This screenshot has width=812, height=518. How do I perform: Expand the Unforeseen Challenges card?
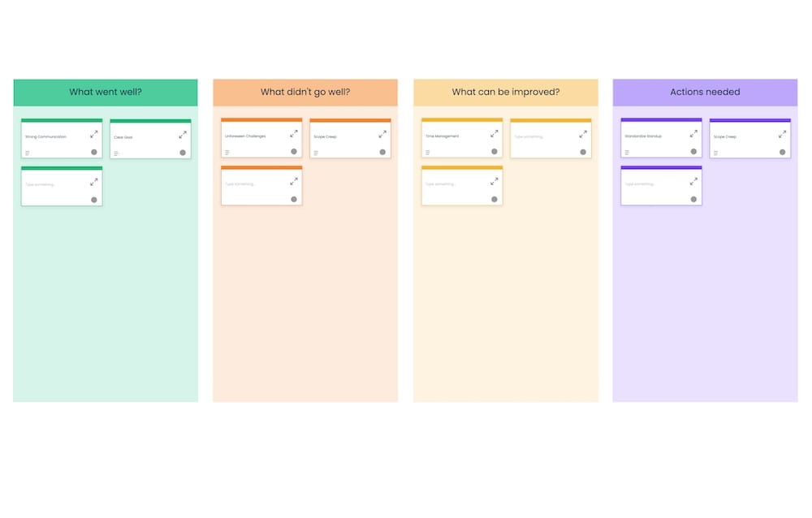click(x=294, y=135)
